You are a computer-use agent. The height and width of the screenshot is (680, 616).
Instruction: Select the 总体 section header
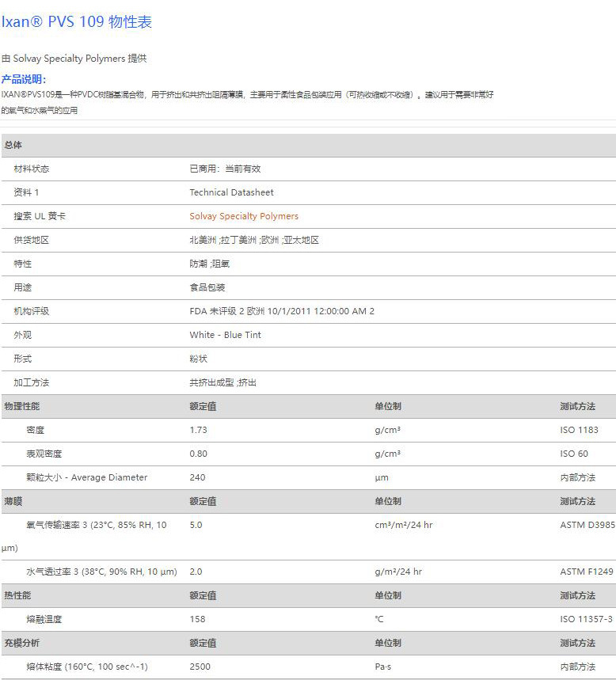13,145
